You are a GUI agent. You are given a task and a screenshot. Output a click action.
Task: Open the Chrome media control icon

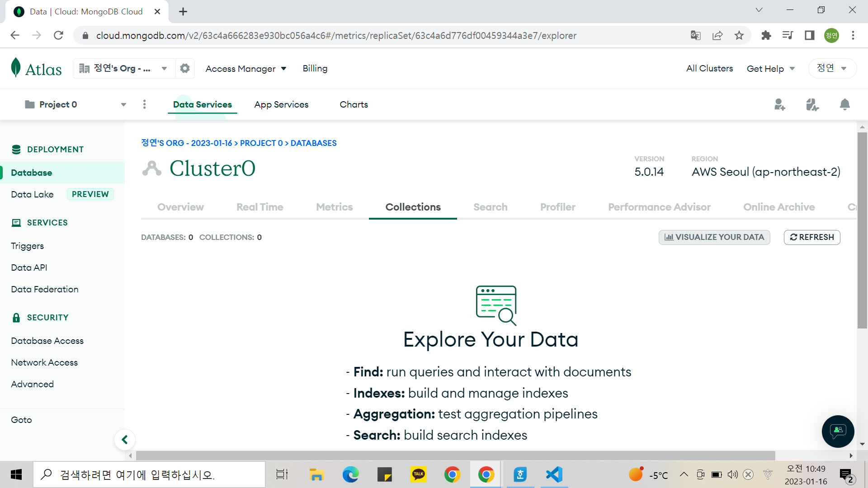click(788, 35)
